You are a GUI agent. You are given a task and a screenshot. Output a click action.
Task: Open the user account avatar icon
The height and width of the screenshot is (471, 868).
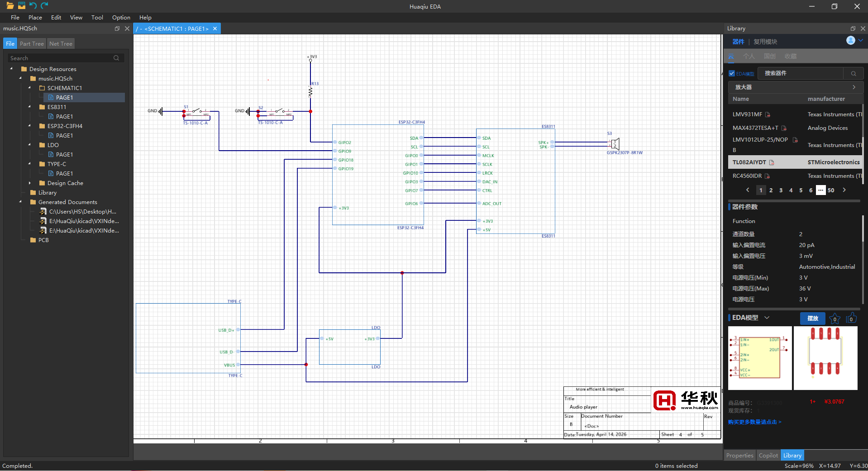pyautogui.click(x=851, y=41)
